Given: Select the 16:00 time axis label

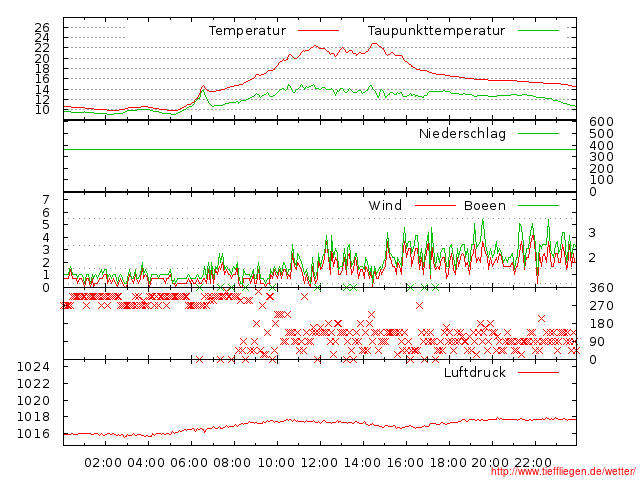Looking at the screenshot, I should click(x=405, y=463).
